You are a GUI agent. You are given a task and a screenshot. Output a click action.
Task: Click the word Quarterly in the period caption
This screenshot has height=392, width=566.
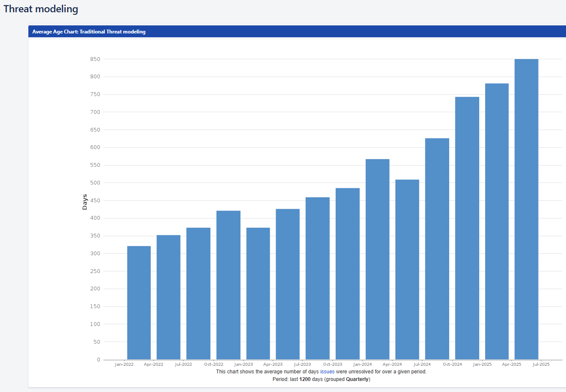click(357, 379)
